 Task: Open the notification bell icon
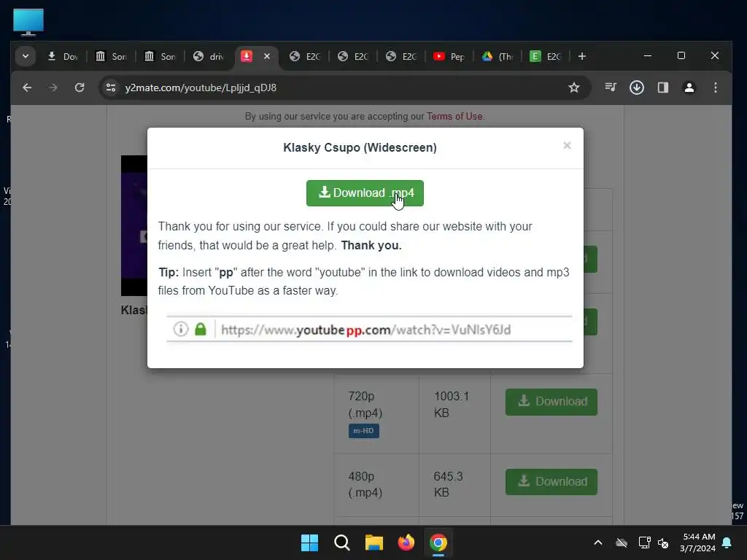click(727, 542)
